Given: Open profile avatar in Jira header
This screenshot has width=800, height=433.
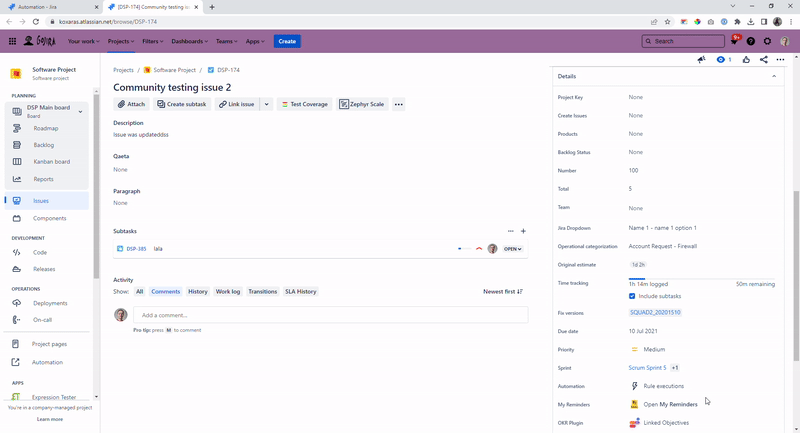Looking at the screenshot, I should 785,41.
